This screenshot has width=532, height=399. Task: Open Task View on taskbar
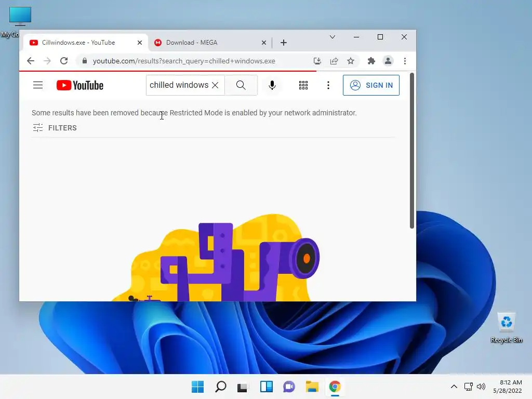coord(243,387)
